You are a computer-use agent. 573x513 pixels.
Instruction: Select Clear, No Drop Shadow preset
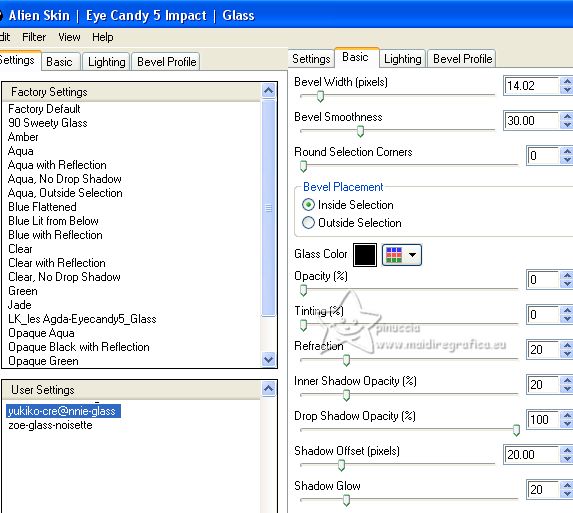pyautogui.click(x=64, y=277)
